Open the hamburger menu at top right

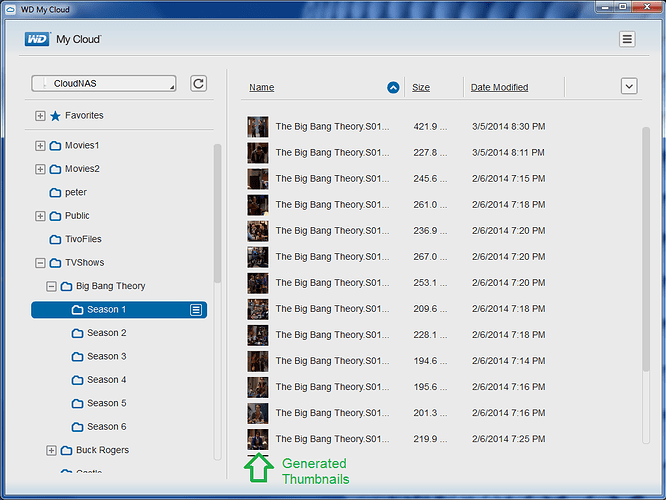click(x=627, y=39)
